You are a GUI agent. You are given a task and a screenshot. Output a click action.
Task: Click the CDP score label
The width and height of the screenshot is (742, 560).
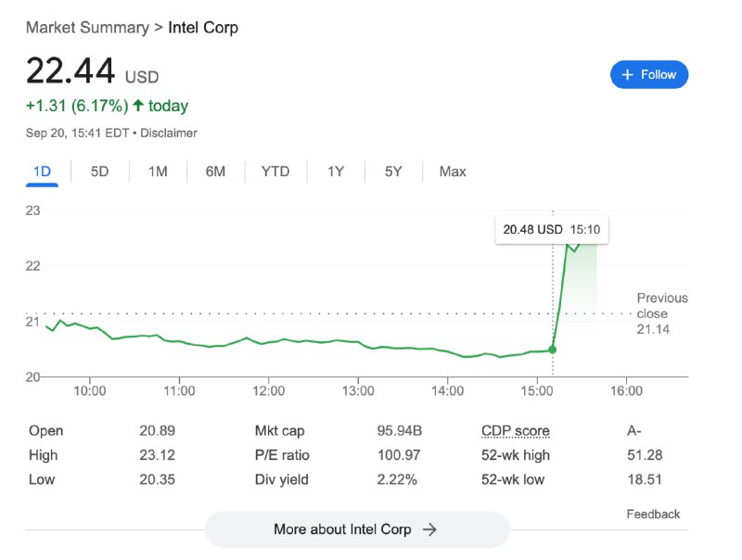515,430
